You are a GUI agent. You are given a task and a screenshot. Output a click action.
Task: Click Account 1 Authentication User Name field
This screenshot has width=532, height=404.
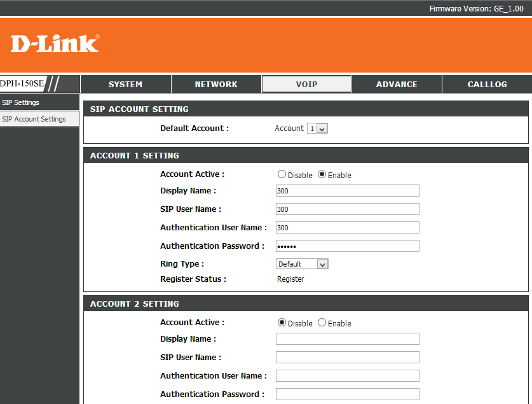(x=348, y=228)
